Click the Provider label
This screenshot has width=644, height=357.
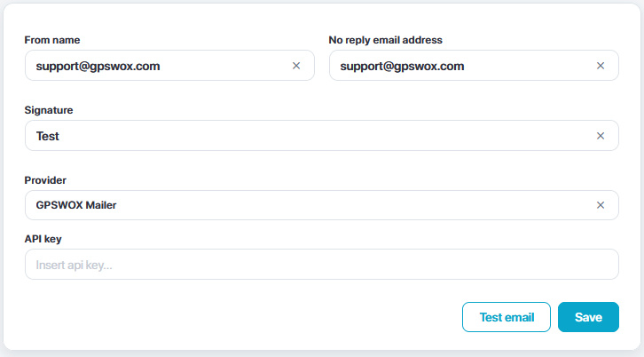46,180
